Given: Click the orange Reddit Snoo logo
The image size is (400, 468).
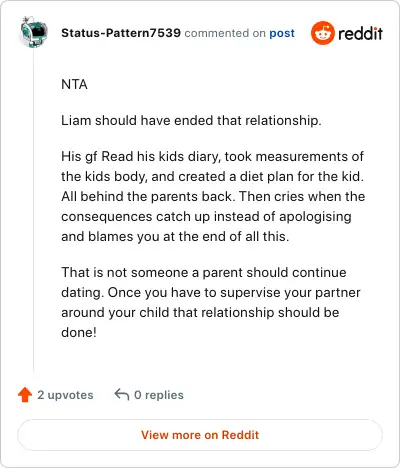Looking at the screenshot, I should pos(322,33).
